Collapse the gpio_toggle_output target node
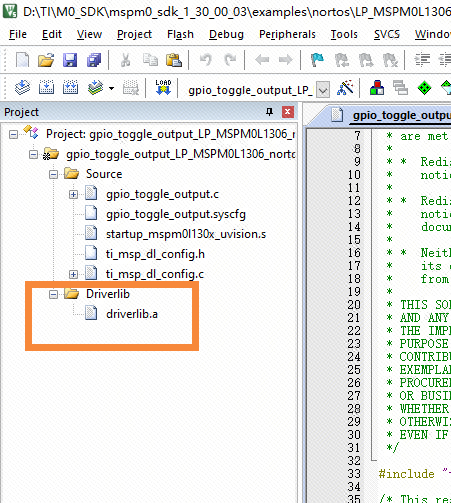The width and height of the screenshot is (451, 503). [33, 155]
